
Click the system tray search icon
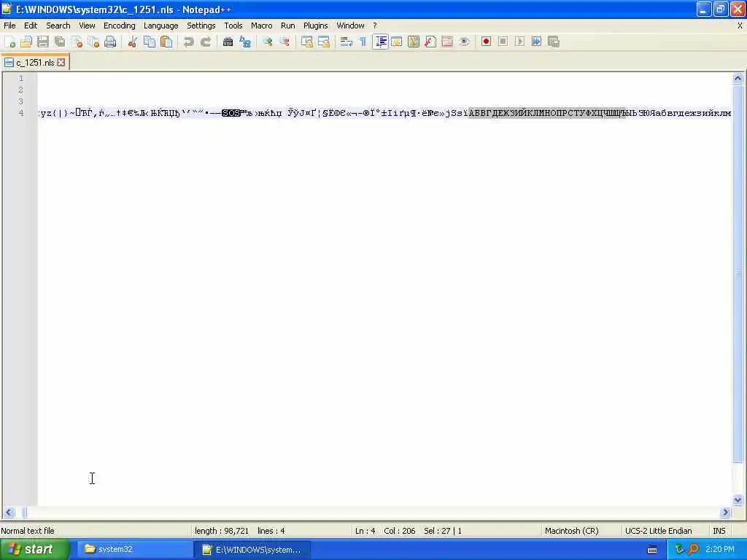click(x=693, y=549)
